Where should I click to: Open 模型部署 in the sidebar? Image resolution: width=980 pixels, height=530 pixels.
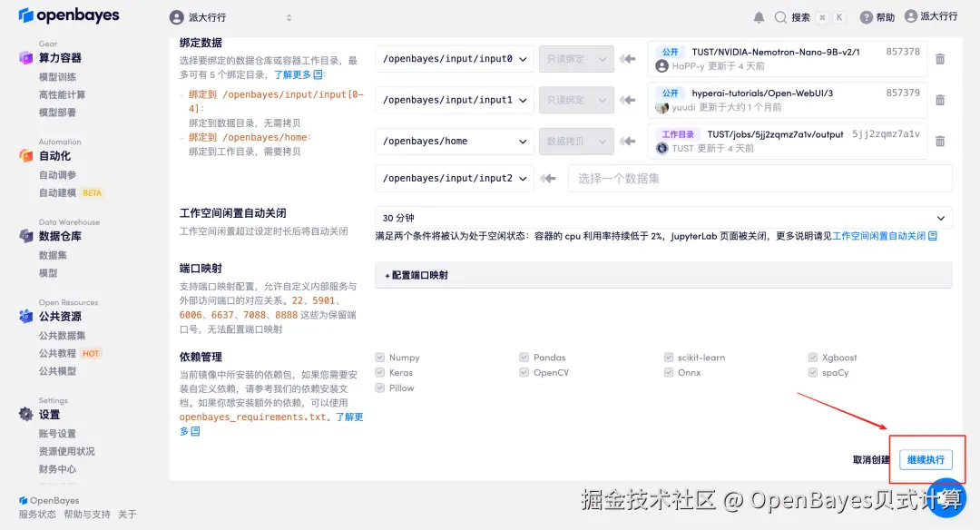click(57, 113)
